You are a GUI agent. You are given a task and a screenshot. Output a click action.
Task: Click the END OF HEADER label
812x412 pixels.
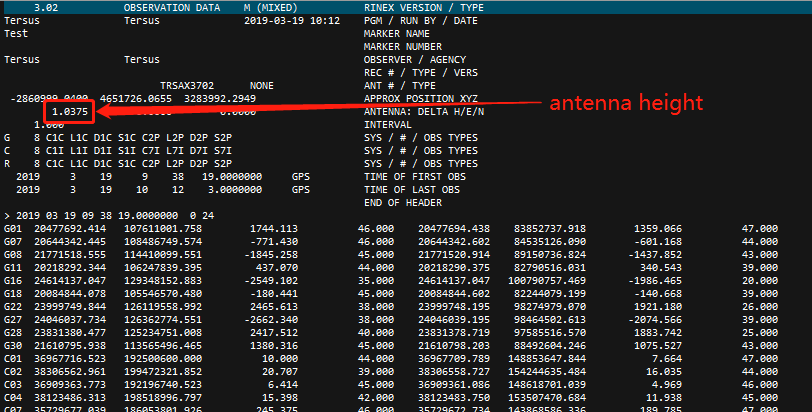403,202
